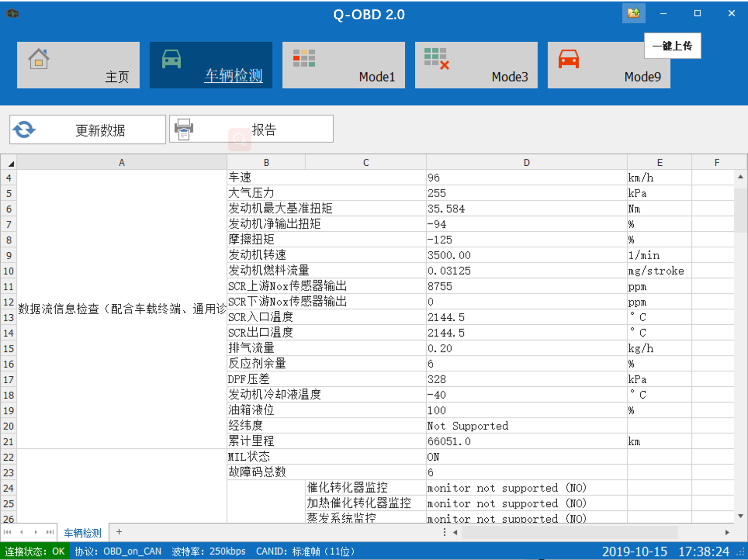
Task: Go to previous sheet navigation arrow
Action: [21, 532]
